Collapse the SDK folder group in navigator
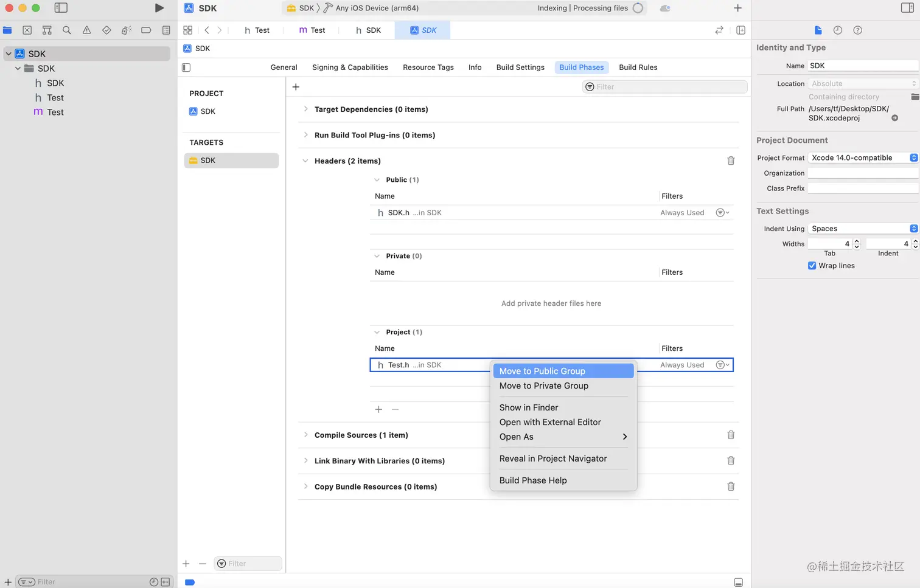The width and height of the screenshot is (920, 588). point(18,69)
